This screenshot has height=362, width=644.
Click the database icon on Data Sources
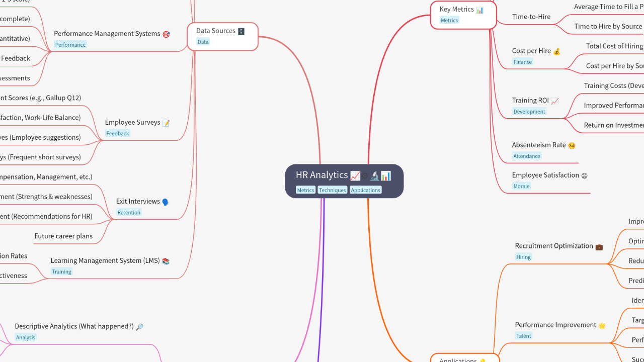pos(241,31)
